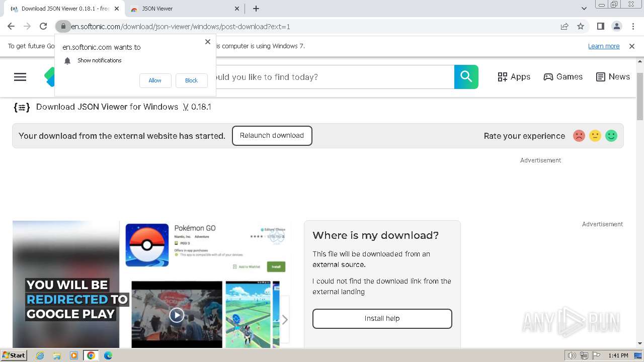Click green Install button in ad
This screenshot has width=644, height=362.
click(276, 266)
